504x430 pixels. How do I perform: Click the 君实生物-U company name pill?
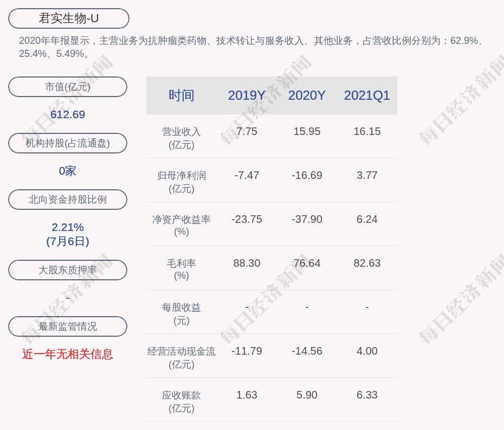69,18
